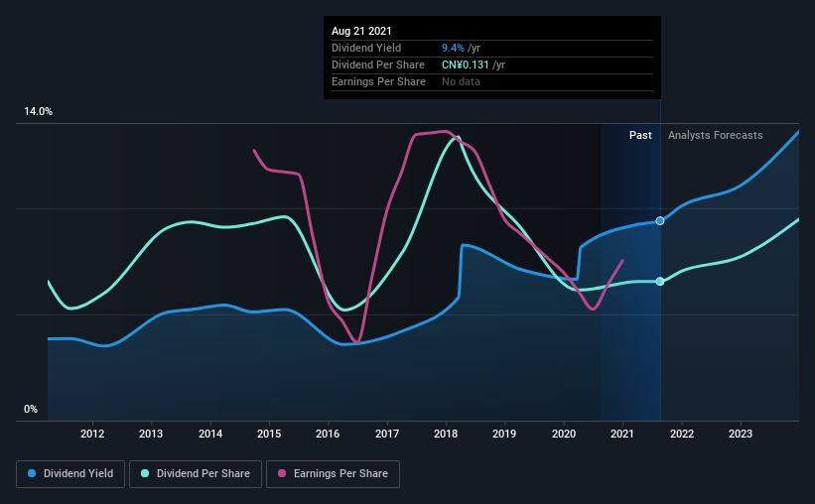Image resolution: width=815 pixels, height=504 pixels.
Task: Click the 2019 x-axis label
Action: point(504,434)
